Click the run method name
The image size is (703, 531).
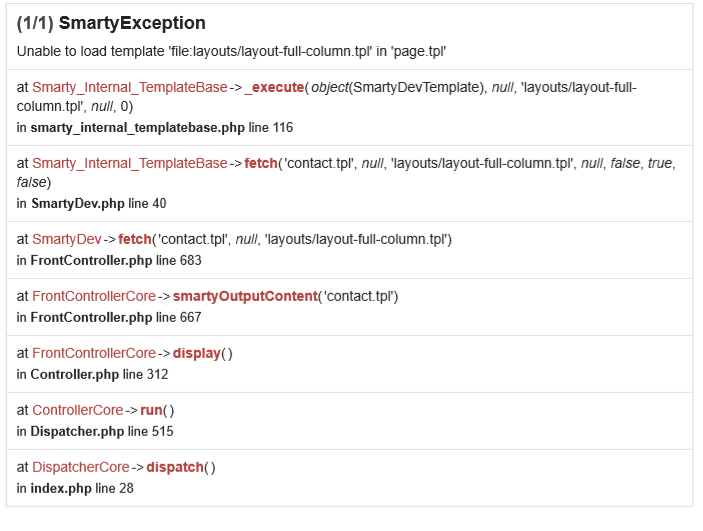[x=151, y=410]
